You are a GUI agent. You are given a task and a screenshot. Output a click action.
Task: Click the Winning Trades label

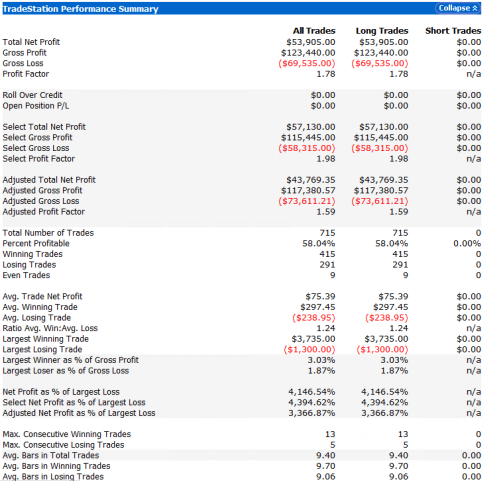(32, 254)
